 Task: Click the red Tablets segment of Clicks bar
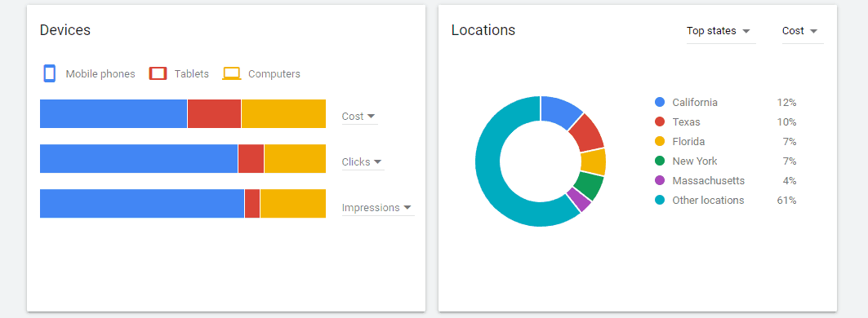point(251,159)
